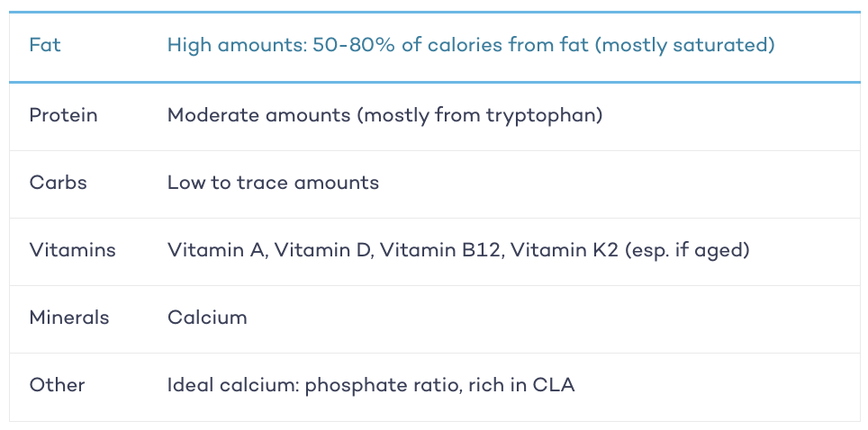Click the Vitamin D text
The height and width of the screenshot is (430, 868).
point(325,251)
